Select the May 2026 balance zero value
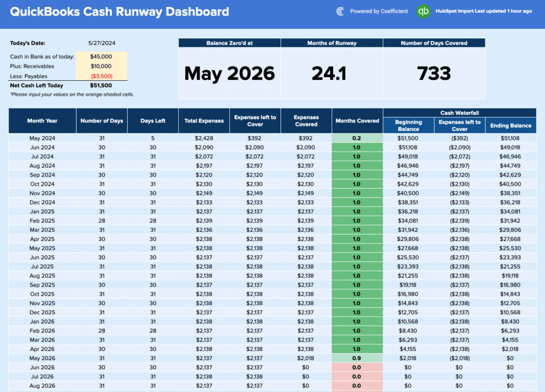 pos(229,73)
